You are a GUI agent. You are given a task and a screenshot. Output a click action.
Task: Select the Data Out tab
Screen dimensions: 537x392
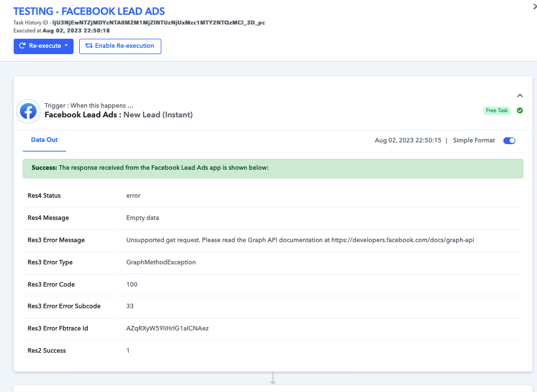(x=44, y=140)
